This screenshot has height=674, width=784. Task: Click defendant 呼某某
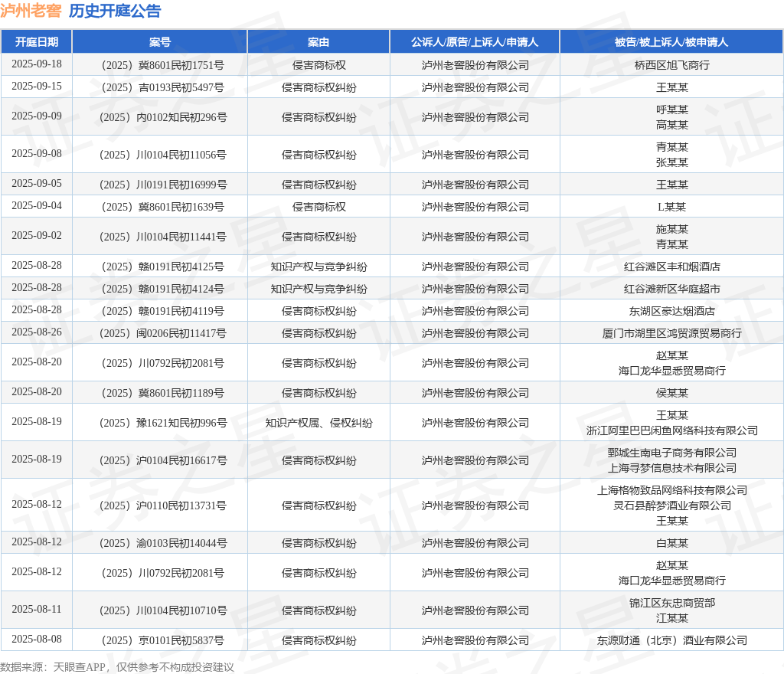(x=672, y=110)
